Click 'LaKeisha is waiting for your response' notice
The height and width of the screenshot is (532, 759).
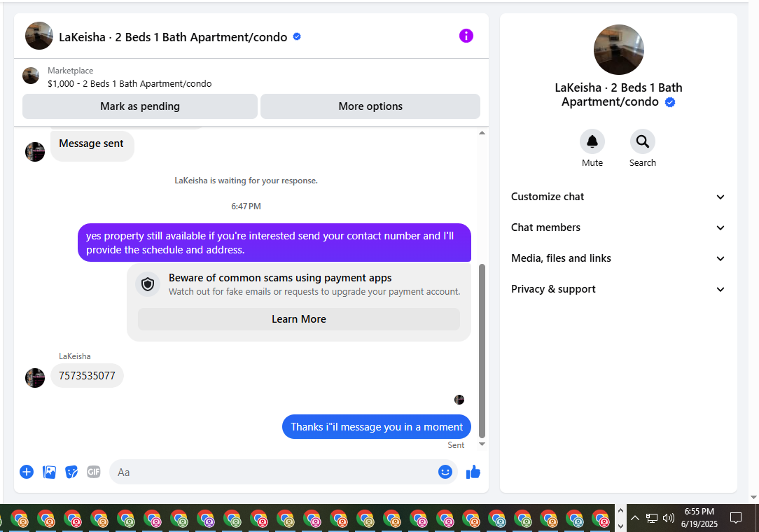click(x=246, y=181)
